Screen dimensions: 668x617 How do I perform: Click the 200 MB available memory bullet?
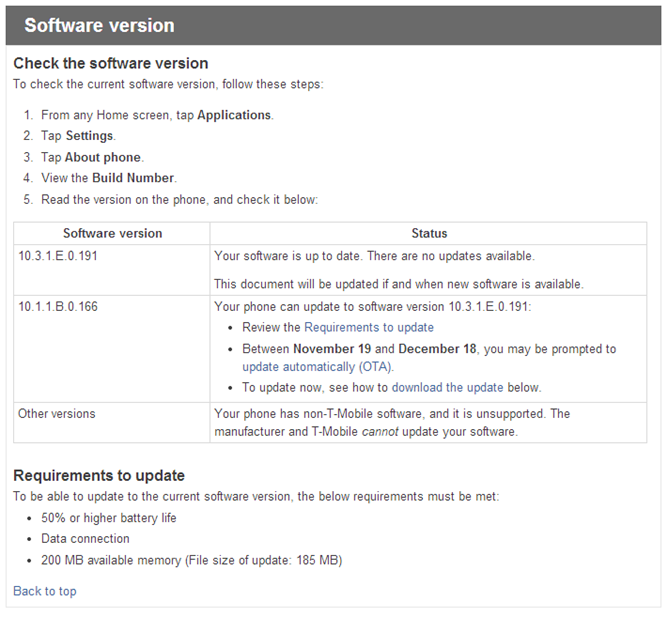tap(191, 560)
